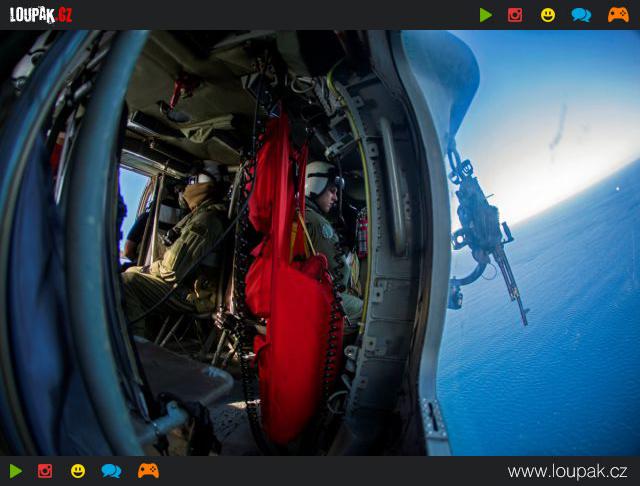
Task: Open the blue chat bubbles icon at top
Action: 581,15
